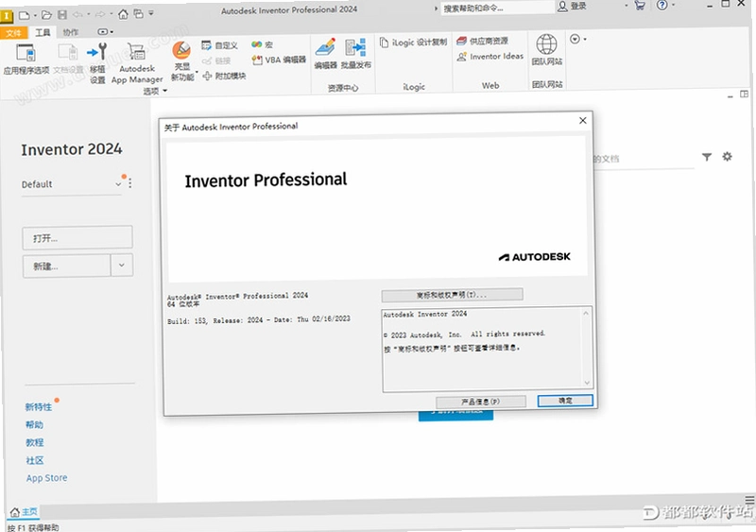Open 宏 macros command

point(263,44)
